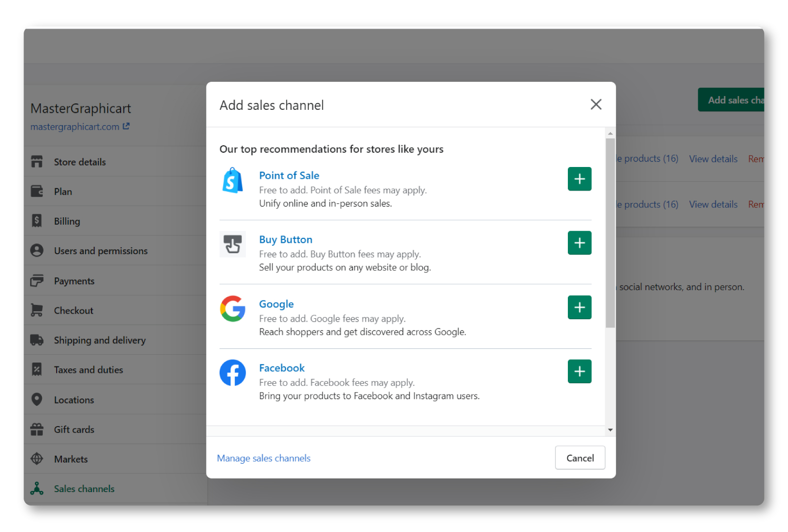Add the Google sales channel
The width and height of the screenshot is (788, 532).
[x=579, y=307]
